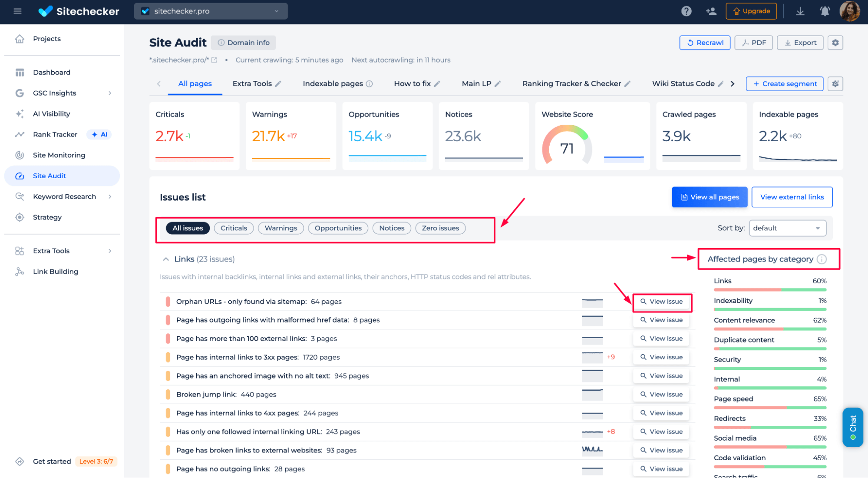
Task: Open the Sort by default dropdown
Action: click(787, 228)
